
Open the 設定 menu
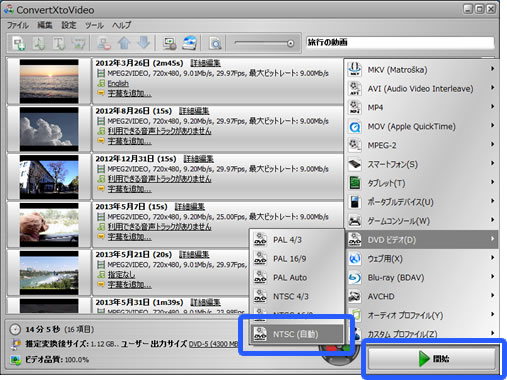69,25
